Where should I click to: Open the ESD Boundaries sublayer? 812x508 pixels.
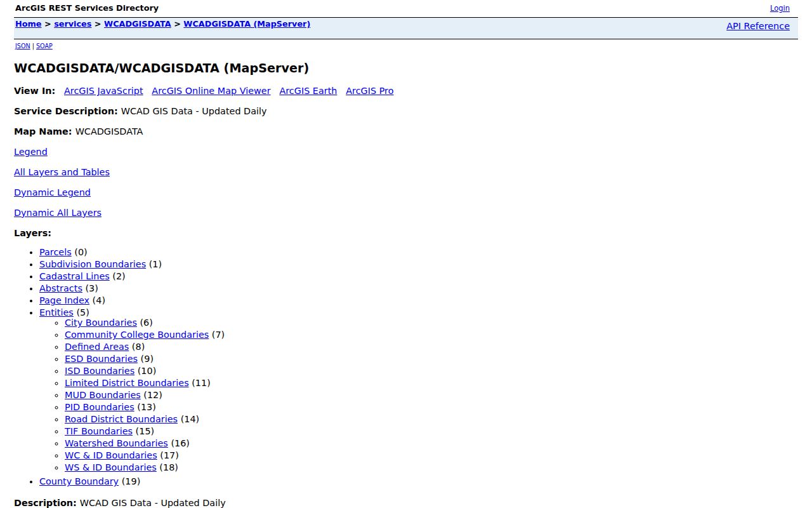[x=101, y=359]
